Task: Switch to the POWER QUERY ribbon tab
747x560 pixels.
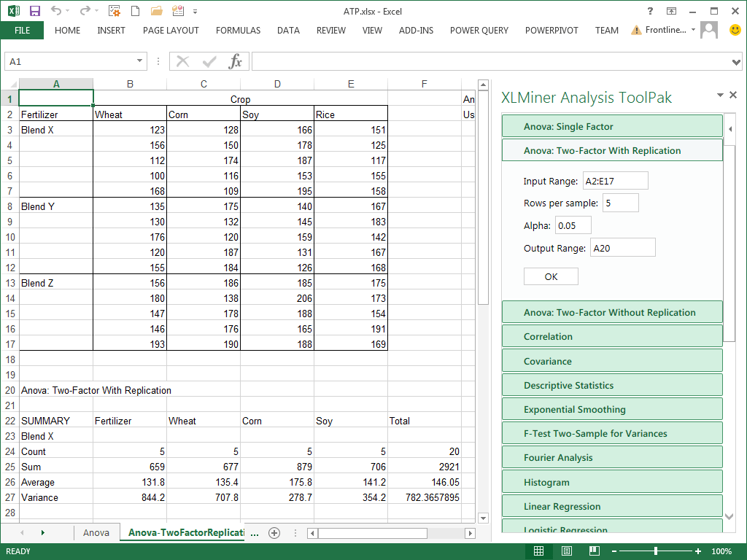Action: 479,31
